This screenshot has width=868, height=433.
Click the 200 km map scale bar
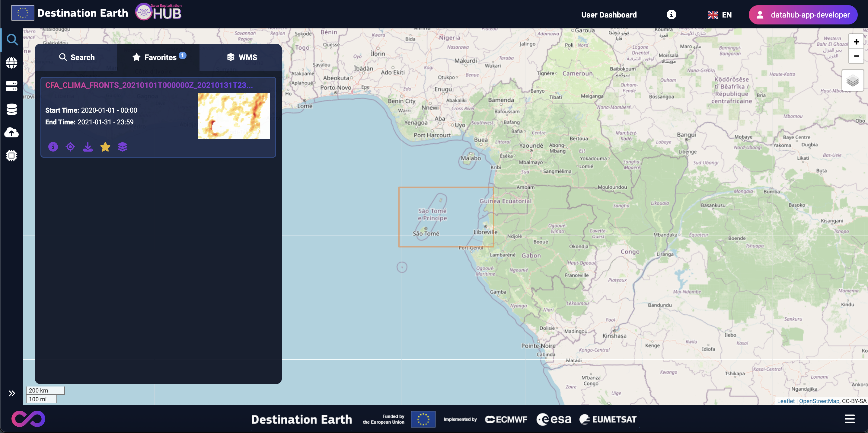tap(46, 390)
